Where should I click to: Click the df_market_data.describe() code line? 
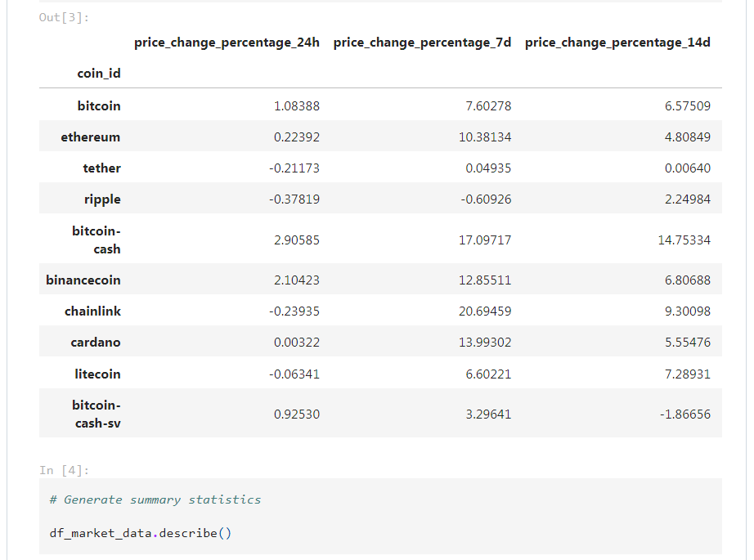(x=141, y=534)
